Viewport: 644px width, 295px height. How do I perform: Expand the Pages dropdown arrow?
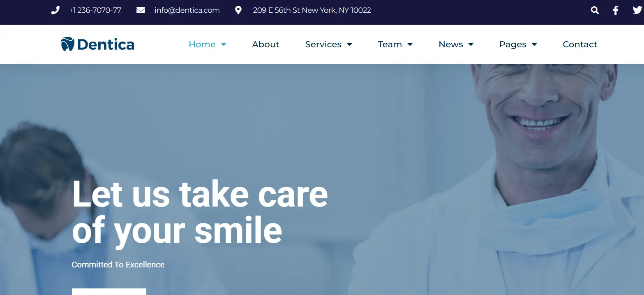tap(534, 44)
